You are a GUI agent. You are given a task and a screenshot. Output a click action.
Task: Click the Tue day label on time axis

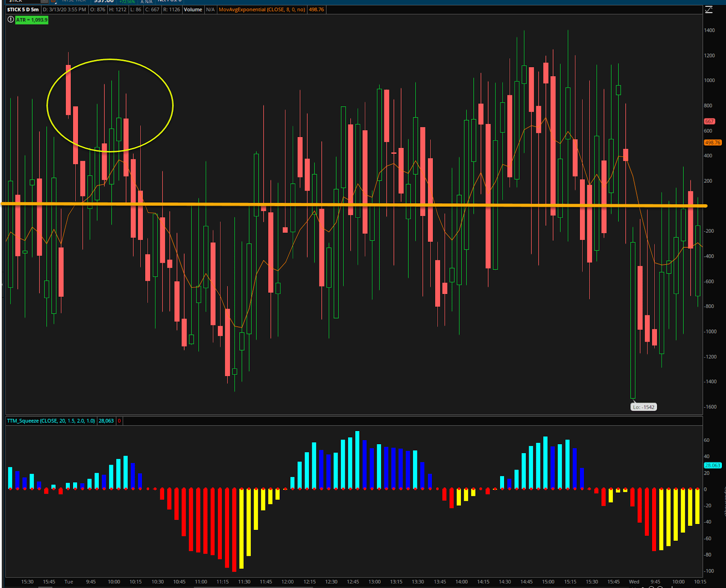(x=69, y=582)
